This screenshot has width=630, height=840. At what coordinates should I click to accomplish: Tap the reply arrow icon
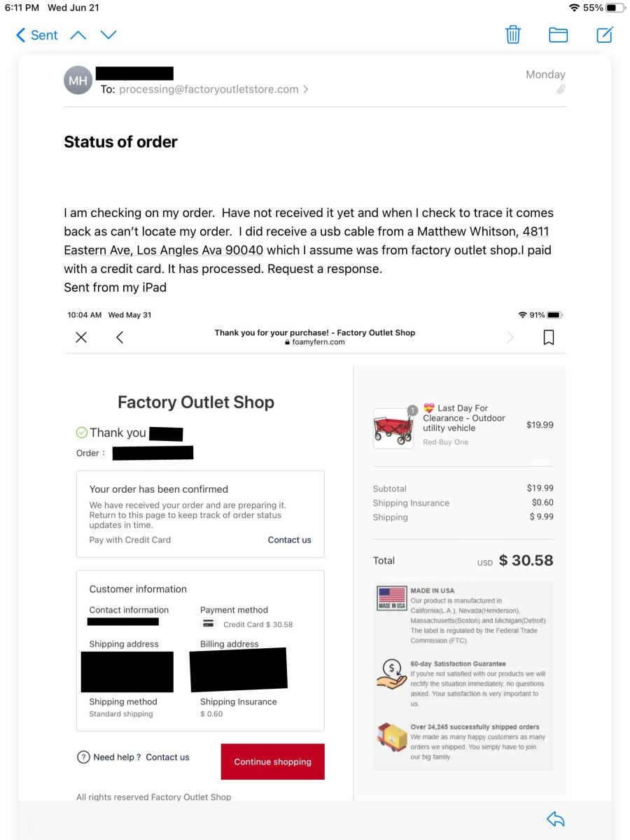coord(555,819)
